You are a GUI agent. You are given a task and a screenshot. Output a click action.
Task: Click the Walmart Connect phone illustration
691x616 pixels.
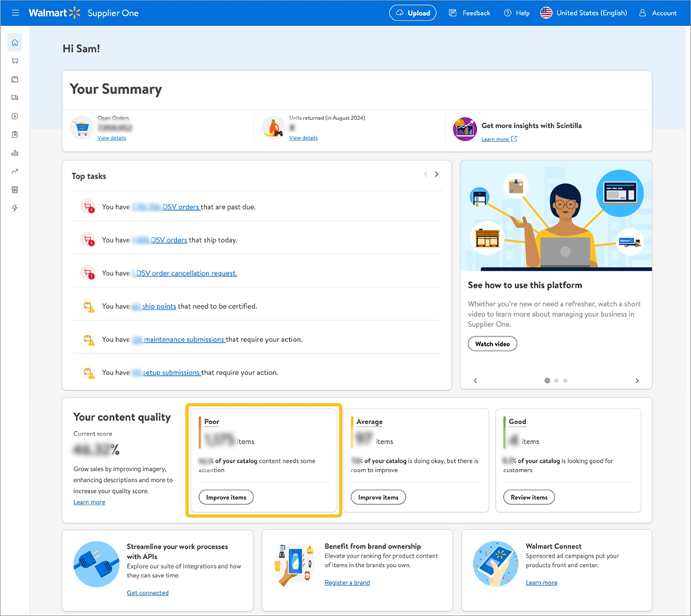coord(496,564)
